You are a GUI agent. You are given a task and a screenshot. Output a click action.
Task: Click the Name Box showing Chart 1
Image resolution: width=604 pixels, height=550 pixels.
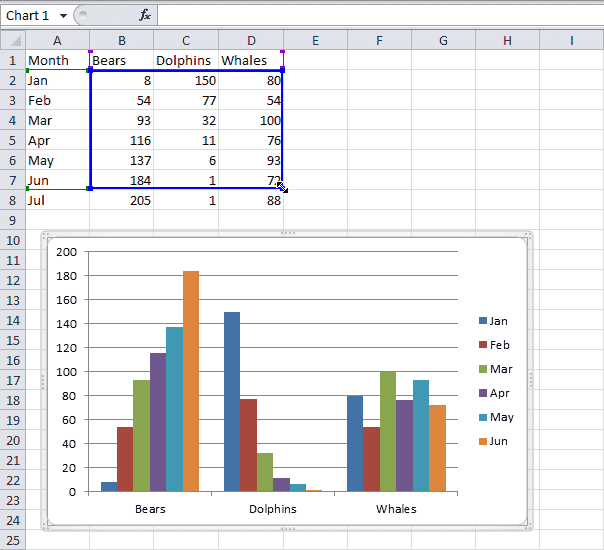pyautogui.click(x=28, y=16)
